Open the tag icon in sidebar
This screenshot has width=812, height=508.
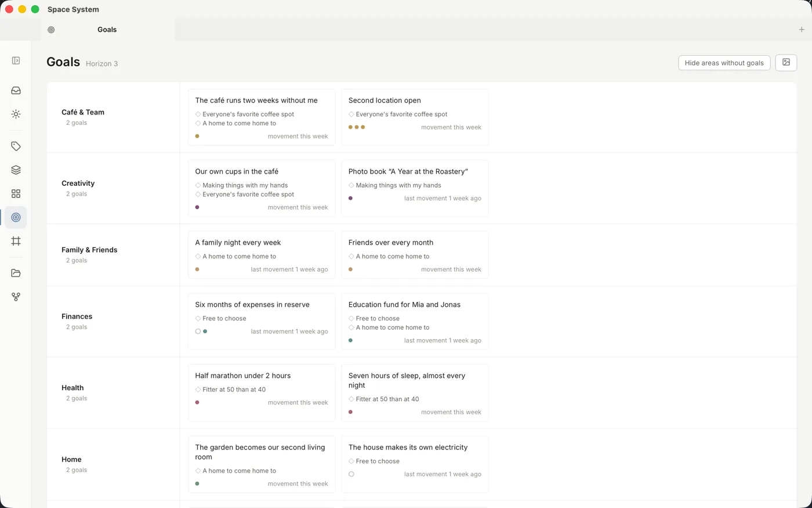tap(16, 146)
